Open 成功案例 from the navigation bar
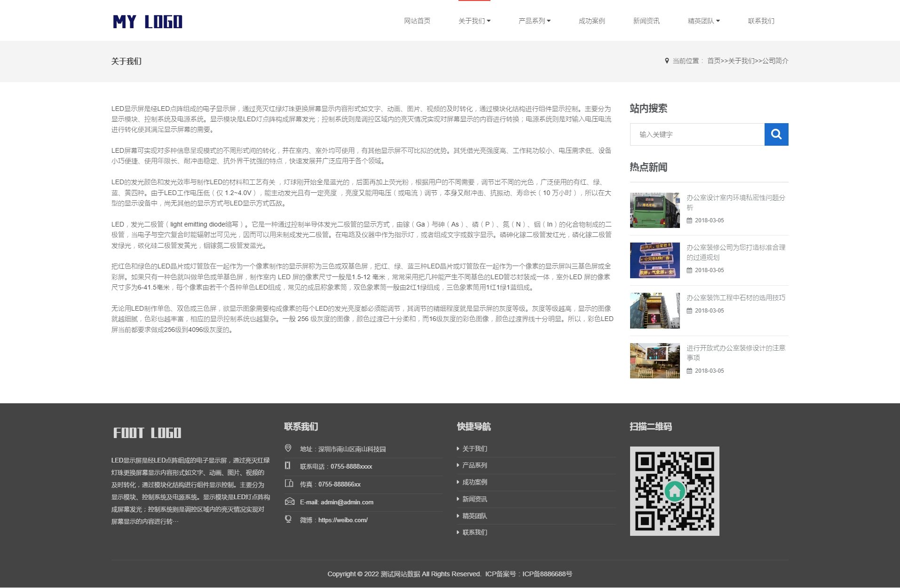The height and width of the screenshot is (588, 900). 592,21
